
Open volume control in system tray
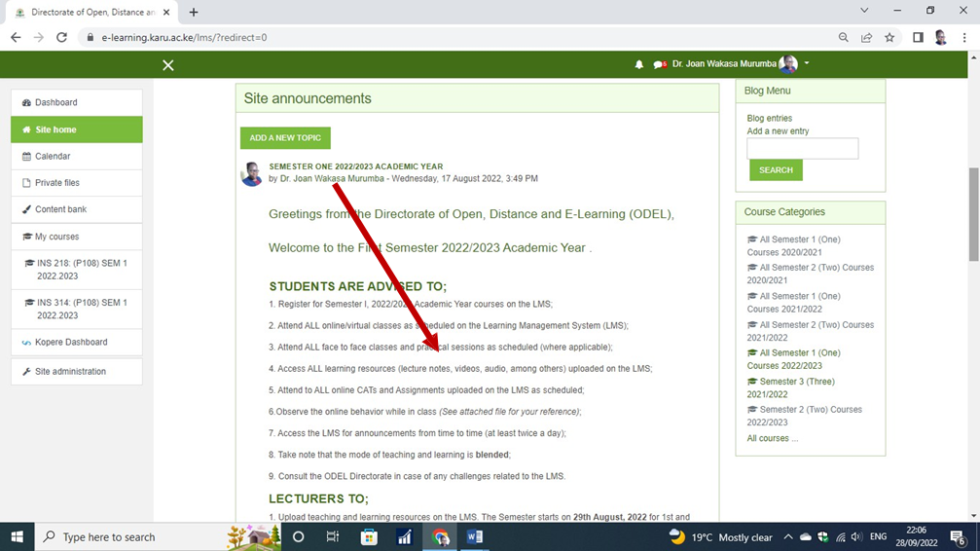click(856, 536)
